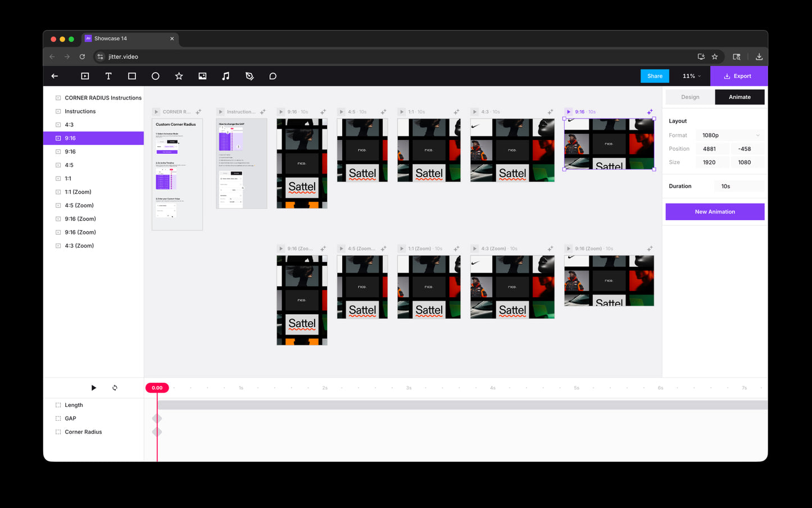Click the Audio music note tool

pyautogui.click(x=226, y=76)
